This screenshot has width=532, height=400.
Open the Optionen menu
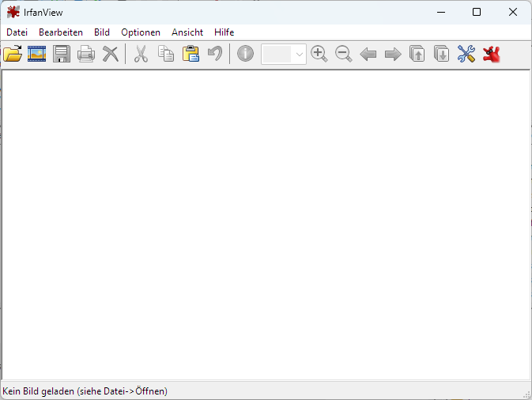pos(141,32)
